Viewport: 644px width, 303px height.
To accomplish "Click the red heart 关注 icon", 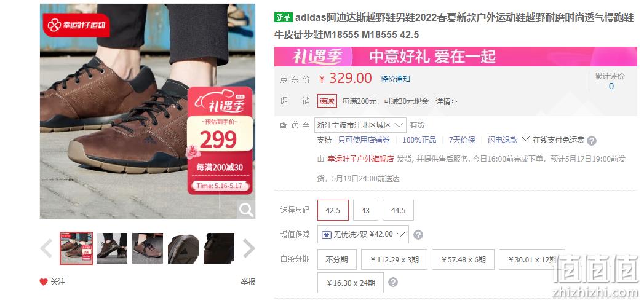I will click(x=44, y=282).
